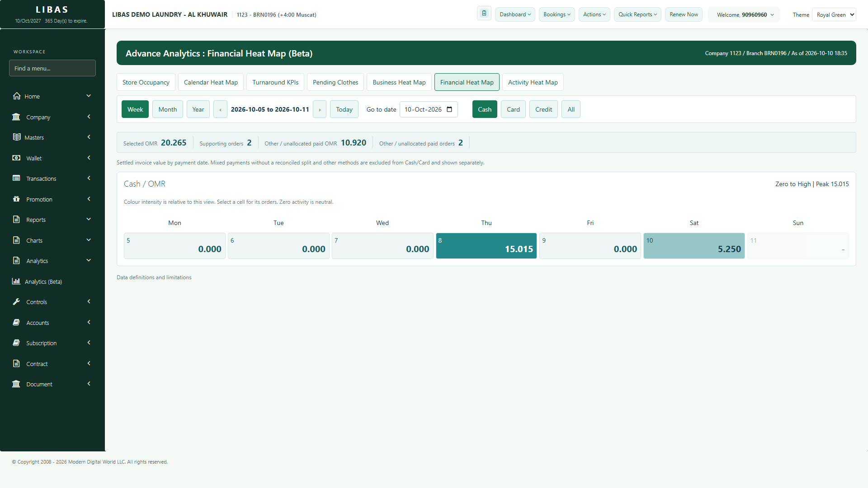Click the Transactions card icon
868x488 pixels.
16,178
